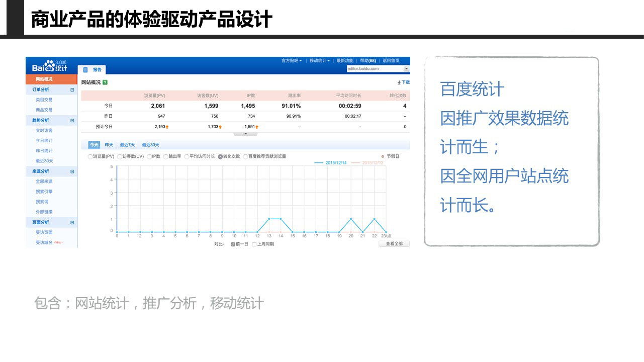Image resolution: width=644 pixels, height=362 pixels.
Task: Collapse the 页面分析 sidebar section
Action: pyautogui.click(x=72, y=222)
